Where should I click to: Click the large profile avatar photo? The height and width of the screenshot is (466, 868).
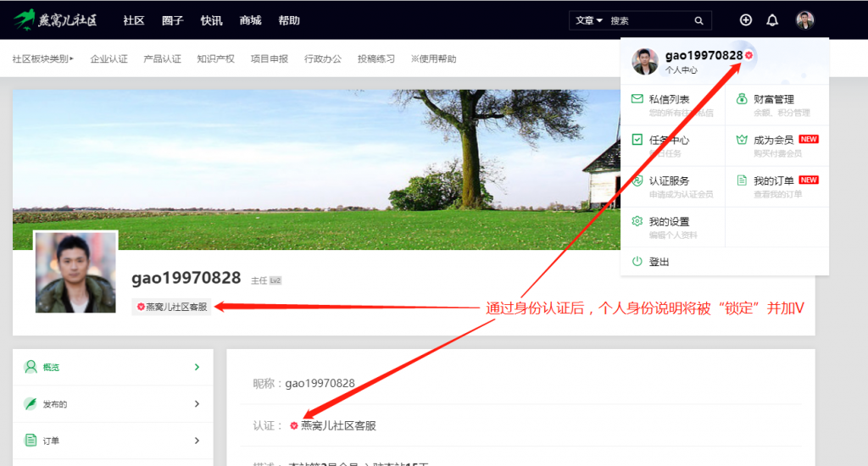(75, 272)
